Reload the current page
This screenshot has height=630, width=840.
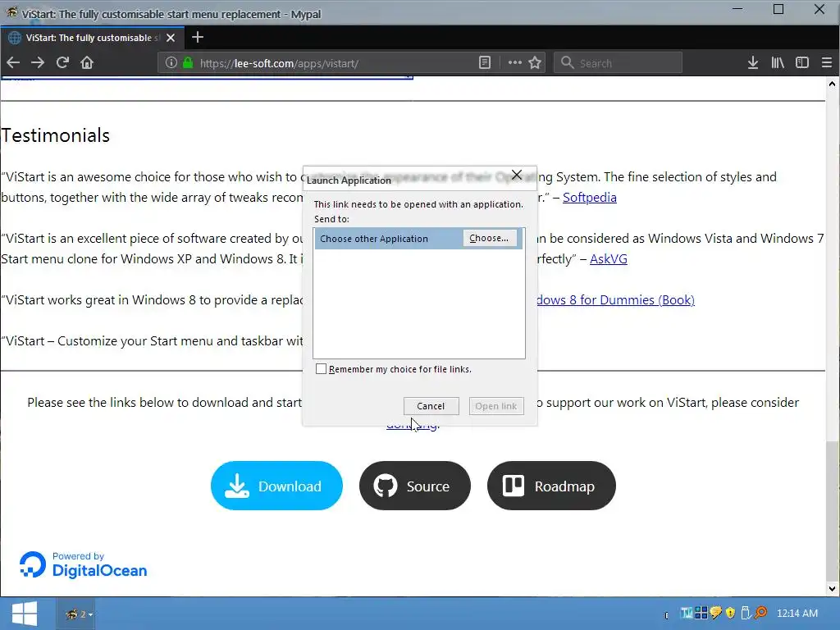[62, 62]
